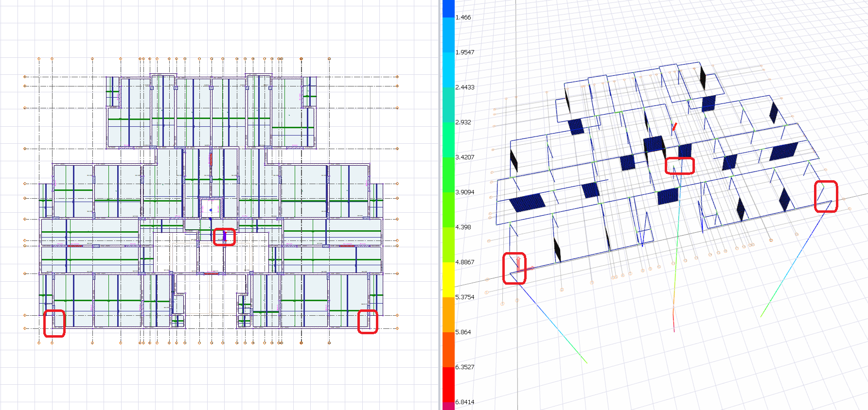Select the pink axis marker at 3D model's left corner
The width and height of the screenshot is (868, 410).
519,265
